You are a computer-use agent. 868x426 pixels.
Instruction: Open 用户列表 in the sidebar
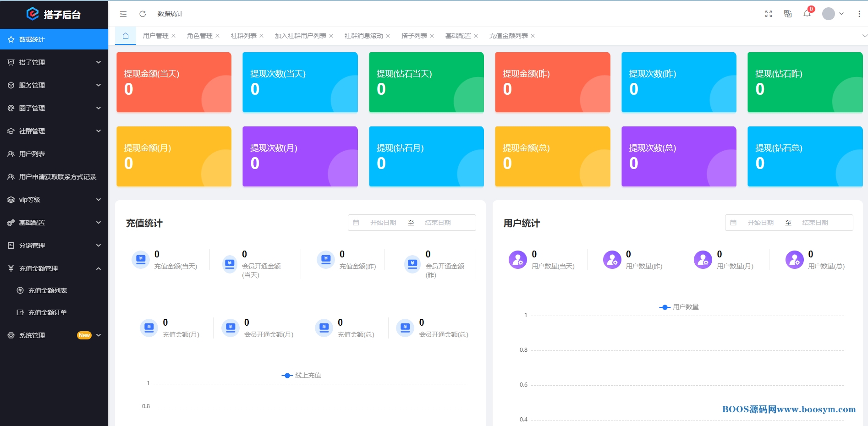(54, 154)
